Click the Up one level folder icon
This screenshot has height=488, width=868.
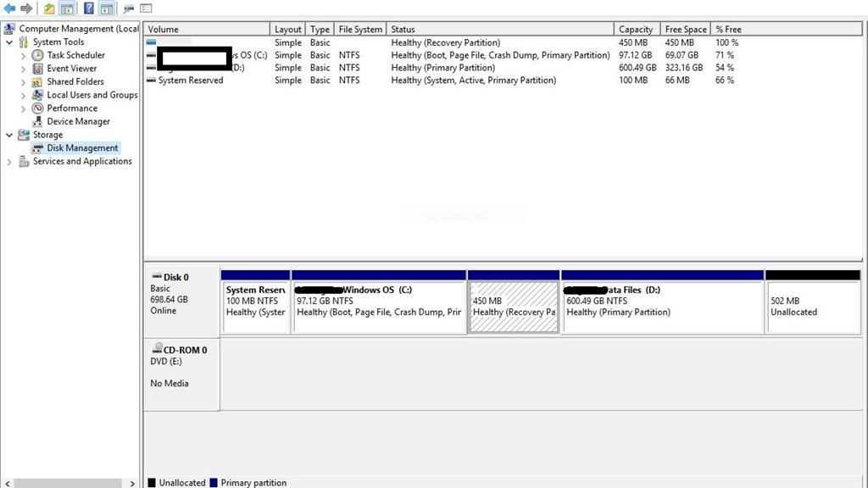[x=49, y=8]
